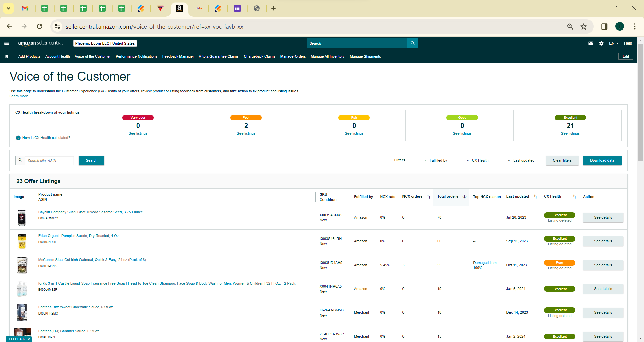
Task: Click Download data
Action: 602,161
